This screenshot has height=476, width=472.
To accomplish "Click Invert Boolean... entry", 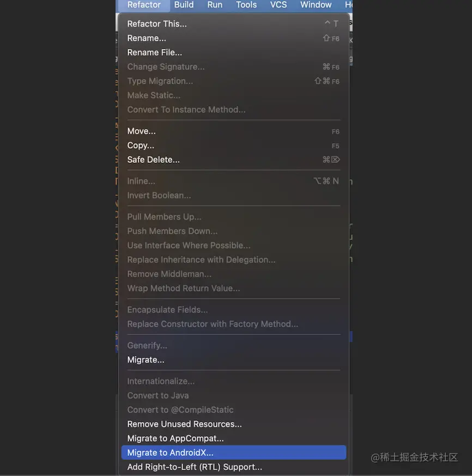I will [234, 196].
